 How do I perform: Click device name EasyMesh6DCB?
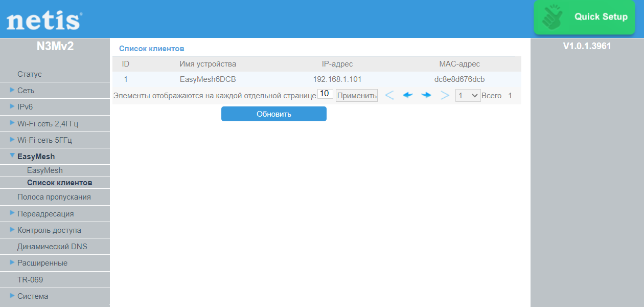[x=208, y=79]
